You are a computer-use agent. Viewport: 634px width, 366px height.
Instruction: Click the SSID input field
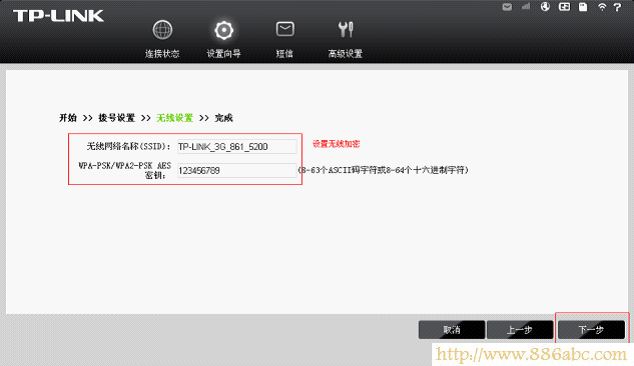coord(237,146)
